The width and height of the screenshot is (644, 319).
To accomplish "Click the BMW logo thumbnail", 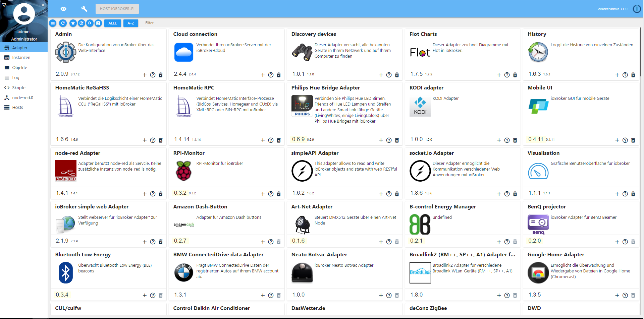I will [183, 272].
